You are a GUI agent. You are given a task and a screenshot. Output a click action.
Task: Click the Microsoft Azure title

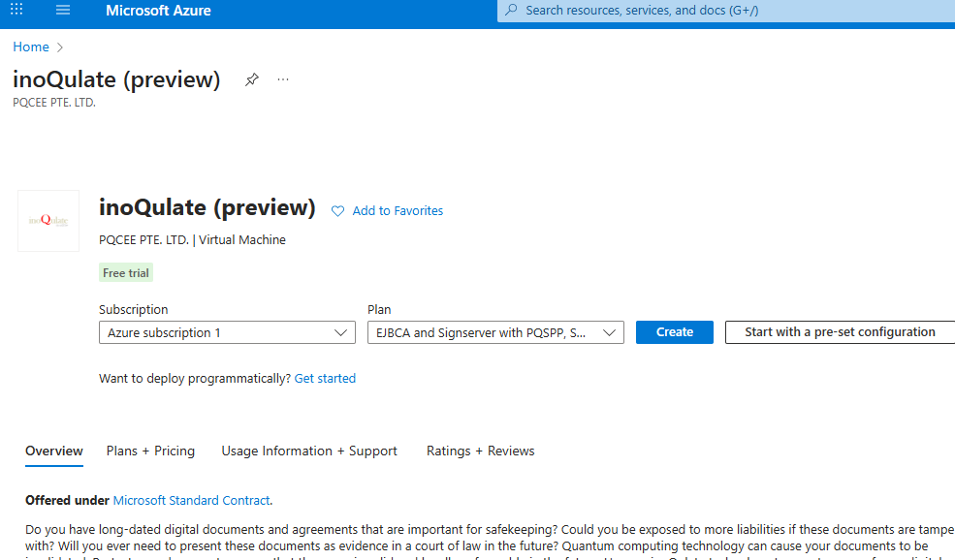point(158,11)
